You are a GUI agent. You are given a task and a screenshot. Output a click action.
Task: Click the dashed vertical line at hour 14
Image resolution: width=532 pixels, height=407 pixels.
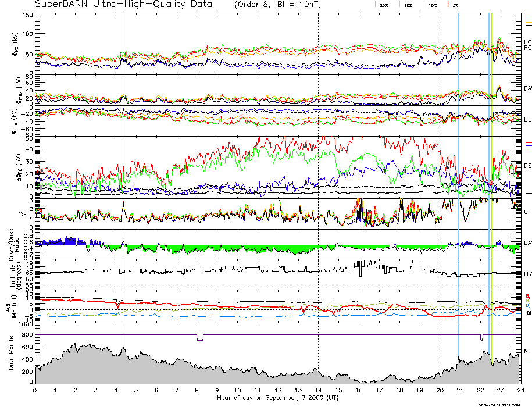318,174
